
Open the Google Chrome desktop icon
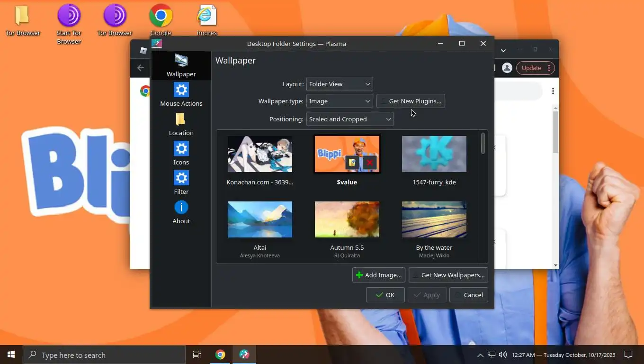[161, 21]
